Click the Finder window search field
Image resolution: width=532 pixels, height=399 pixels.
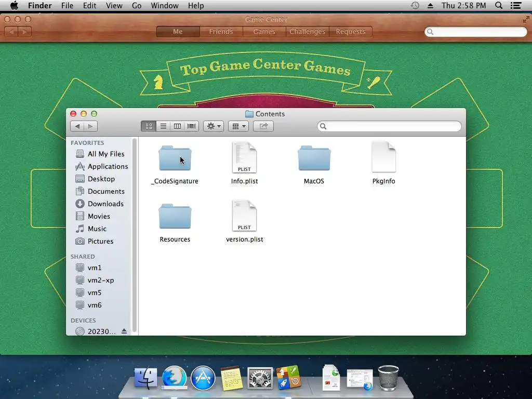390,126
